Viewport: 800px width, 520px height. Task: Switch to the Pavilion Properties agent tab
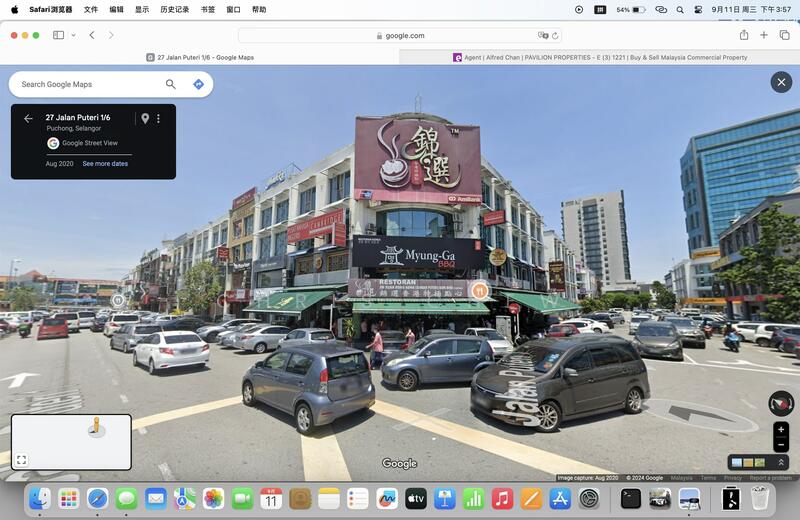coord(599,58)
